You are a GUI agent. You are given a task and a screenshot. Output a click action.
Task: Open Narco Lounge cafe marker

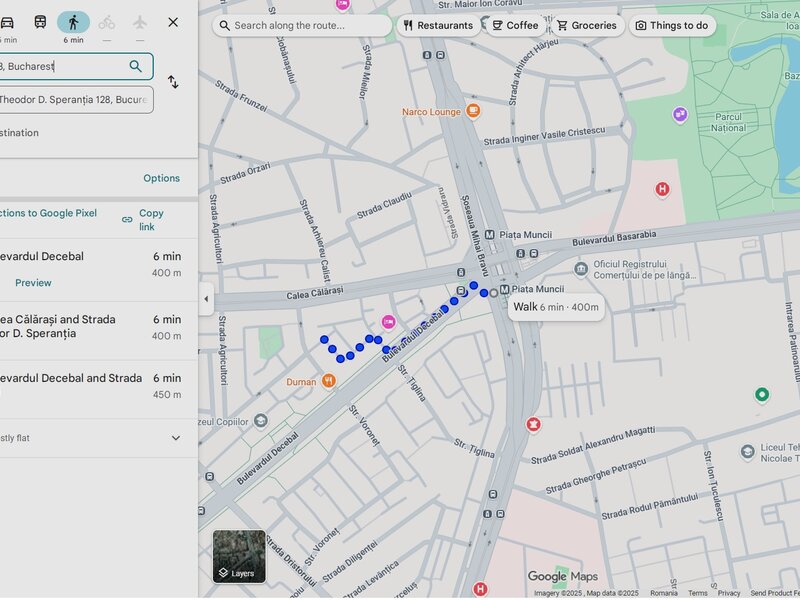click(x=473, y=111)
